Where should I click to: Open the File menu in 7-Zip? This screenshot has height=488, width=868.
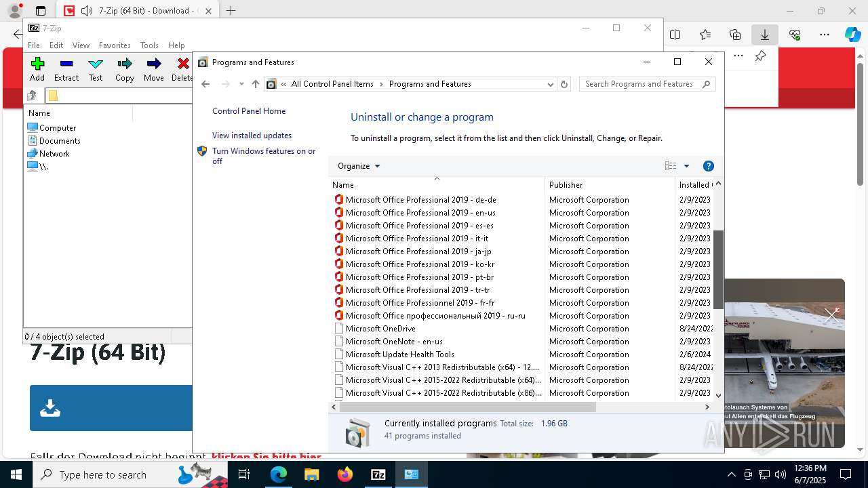34,45
